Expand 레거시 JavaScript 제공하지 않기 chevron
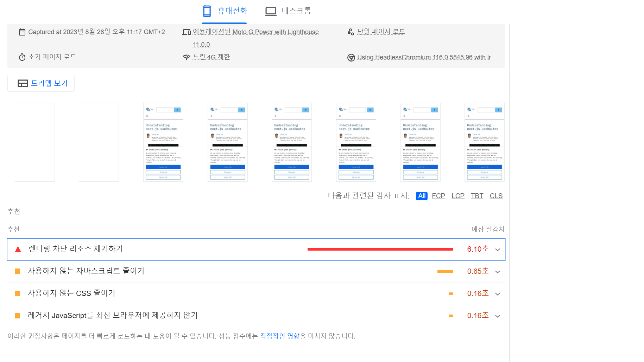Screen dimensions: 644x362 tap(498, 316)
